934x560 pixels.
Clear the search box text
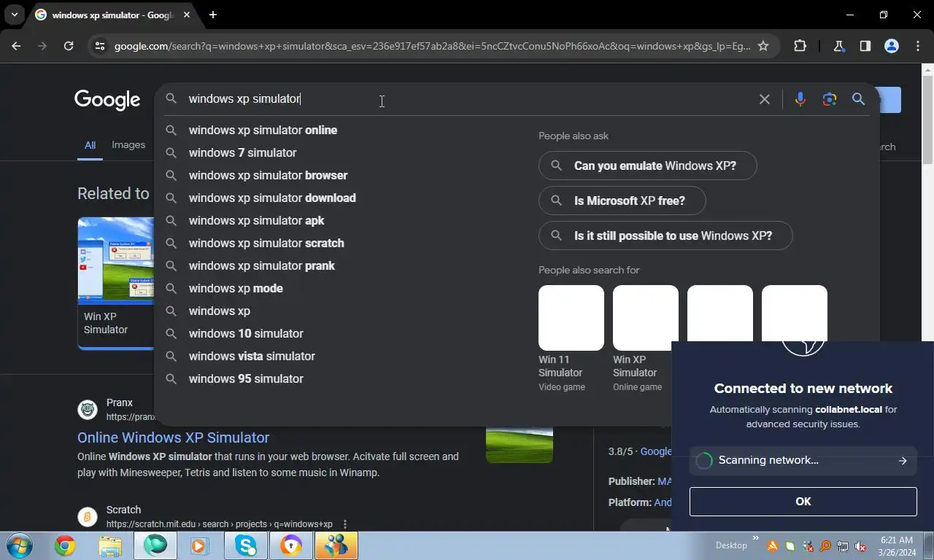click(764, 99)
